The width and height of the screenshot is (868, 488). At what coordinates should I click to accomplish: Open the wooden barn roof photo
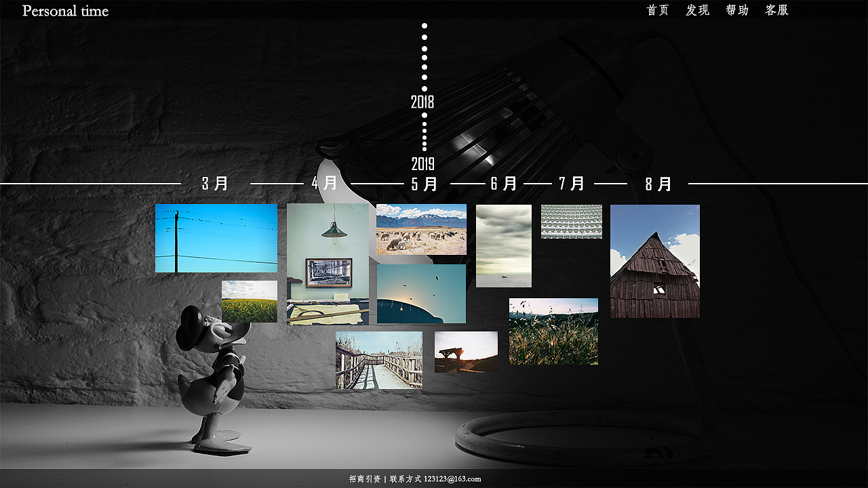click(655, 261)
